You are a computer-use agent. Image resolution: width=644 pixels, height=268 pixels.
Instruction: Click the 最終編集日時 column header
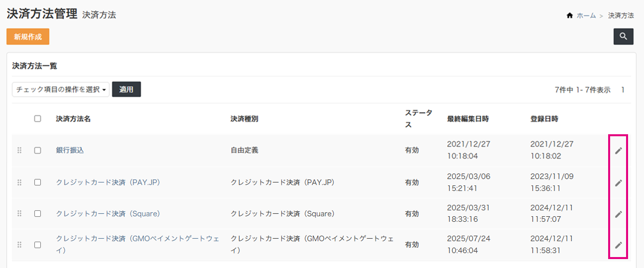468,119
